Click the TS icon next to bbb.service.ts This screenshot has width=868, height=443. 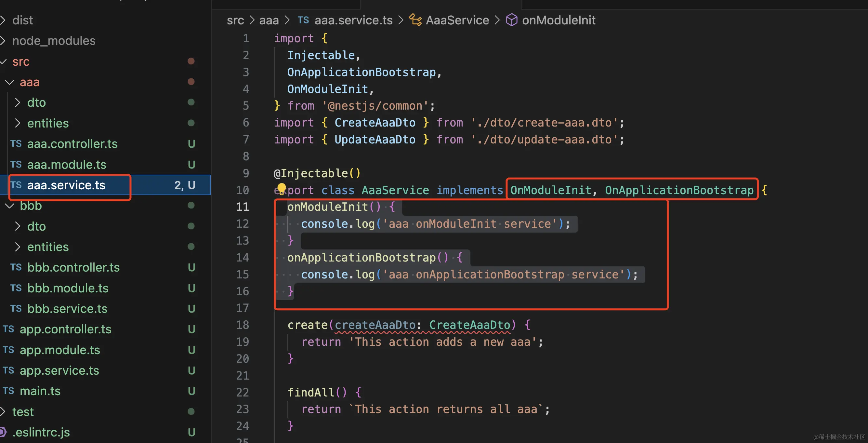tap(16, 308)
